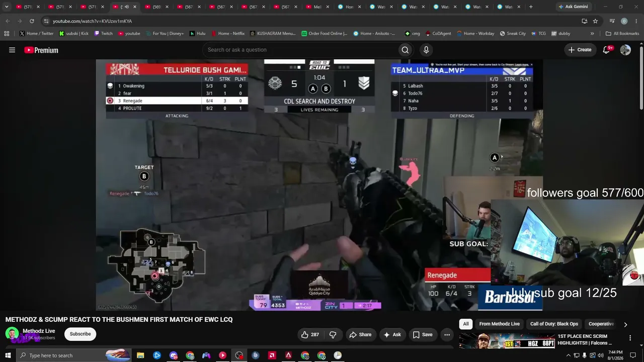The image size is (644, 362).
Task: Dislike this video
Action: 333,334
